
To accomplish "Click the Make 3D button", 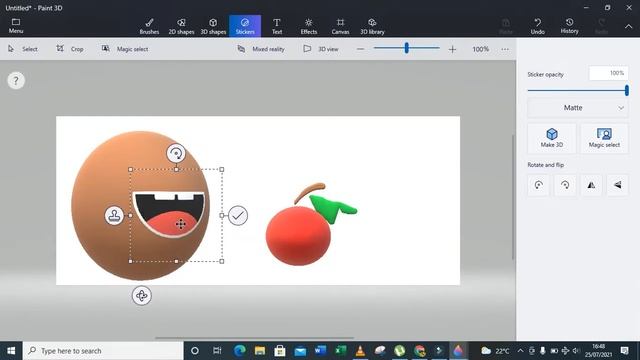I will tap(552, 138).
